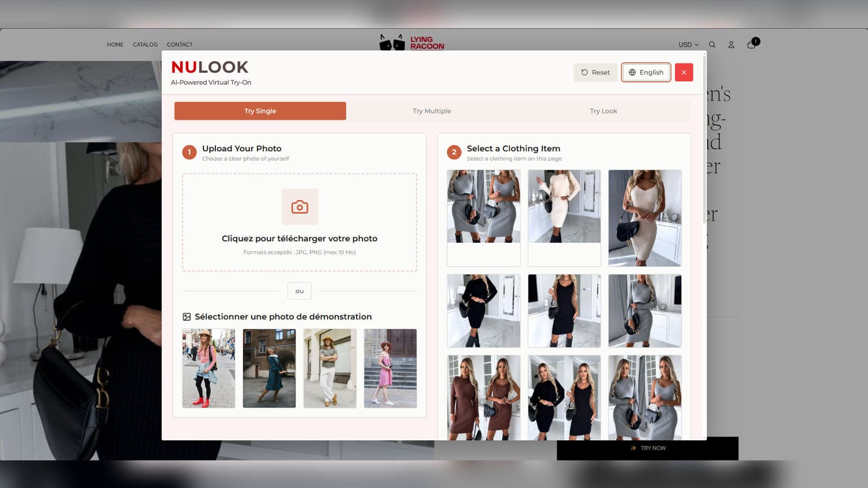Switch to the Try Multiple tab
Image resolution: width=868 pixels, height=488 pixels.
pyautogui.click(x=432, y=111)
